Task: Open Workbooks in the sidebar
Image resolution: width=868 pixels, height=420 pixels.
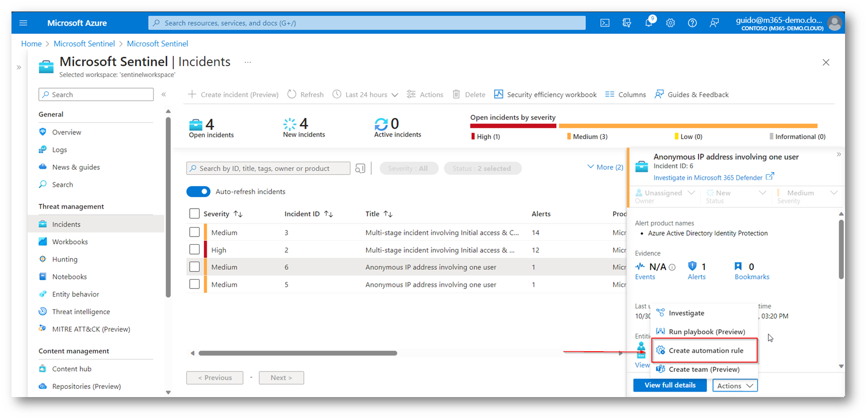Action: [70, 242]
